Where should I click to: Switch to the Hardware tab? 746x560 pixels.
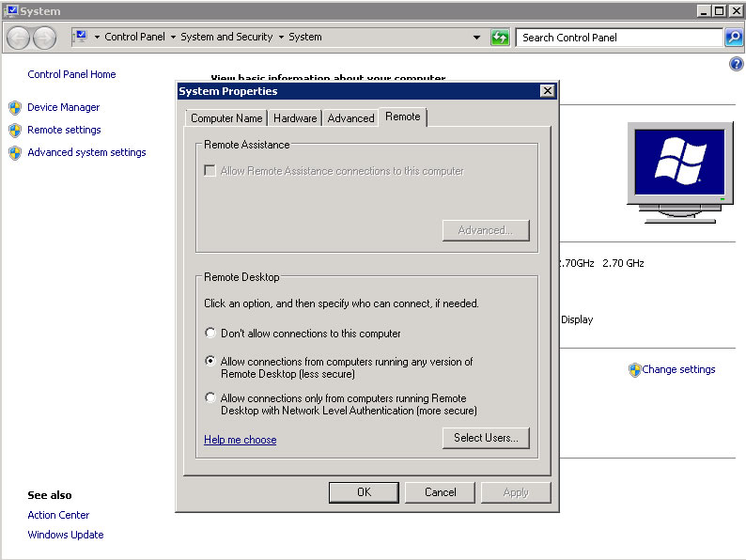[x=295, y=118]
